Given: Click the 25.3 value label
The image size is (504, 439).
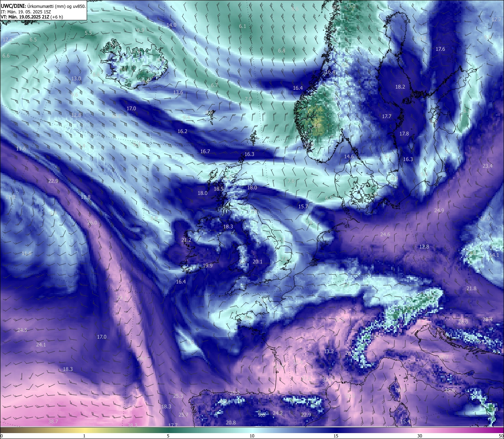Looking at the screenshot, I should pos(178,396).
